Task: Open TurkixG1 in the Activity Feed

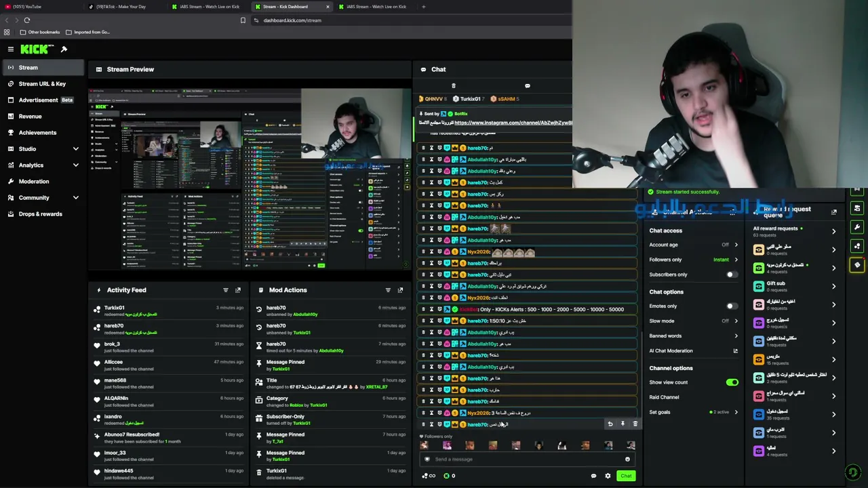Action: tap(114, 308)
